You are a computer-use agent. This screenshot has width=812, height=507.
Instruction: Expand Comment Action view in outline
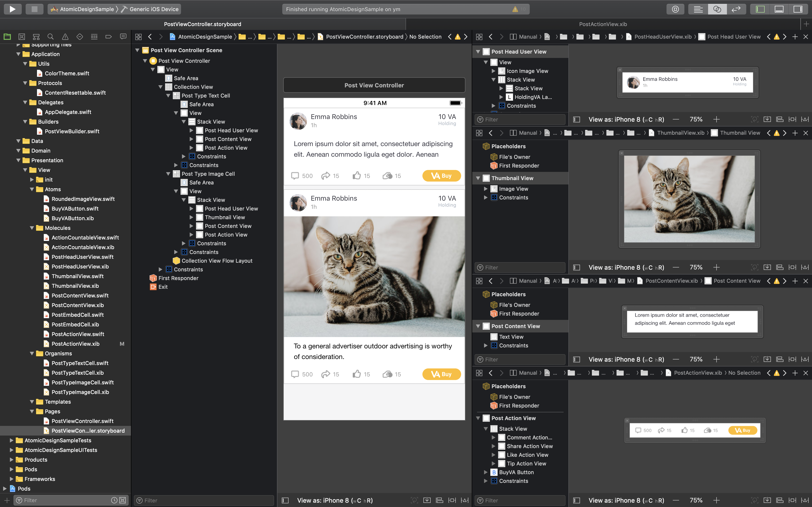493,437
